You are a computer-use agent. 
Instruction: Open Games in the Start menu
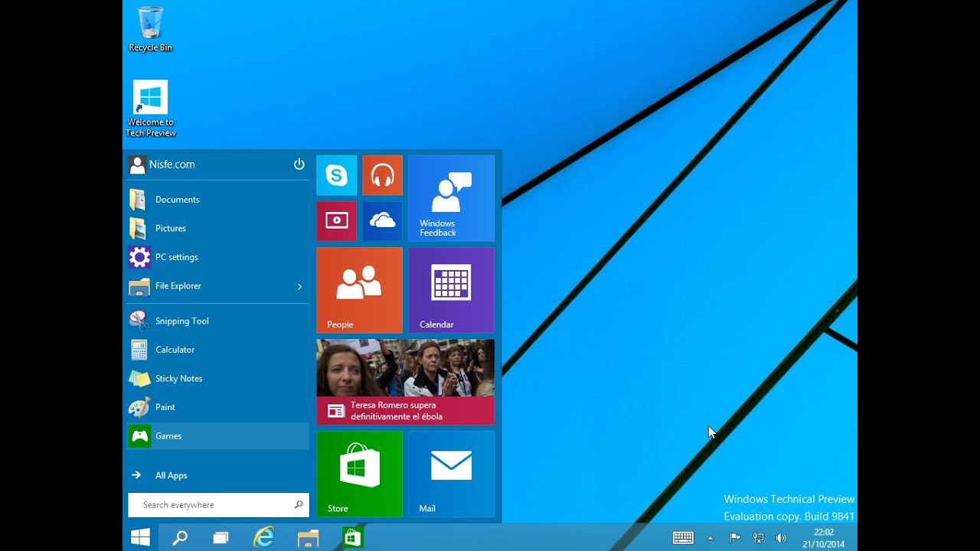(218, 436)
